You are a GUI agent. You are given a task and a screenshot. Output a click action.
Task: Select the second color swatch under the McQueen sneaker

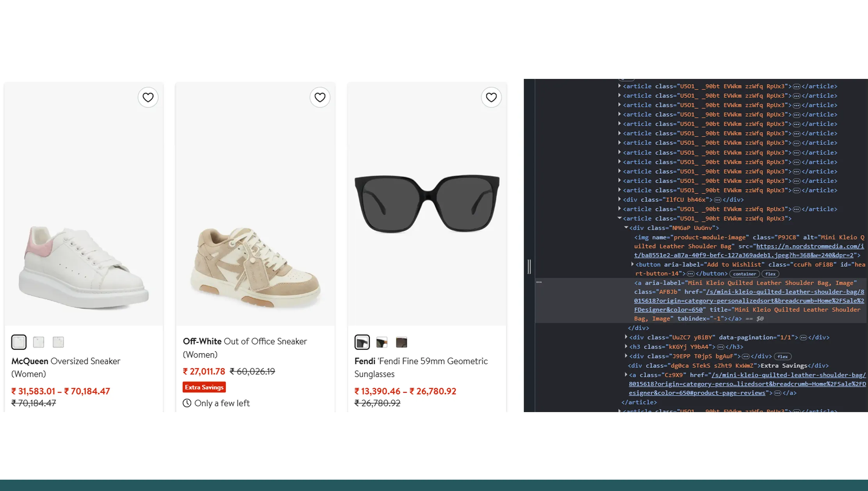click(x=38, y=341)
